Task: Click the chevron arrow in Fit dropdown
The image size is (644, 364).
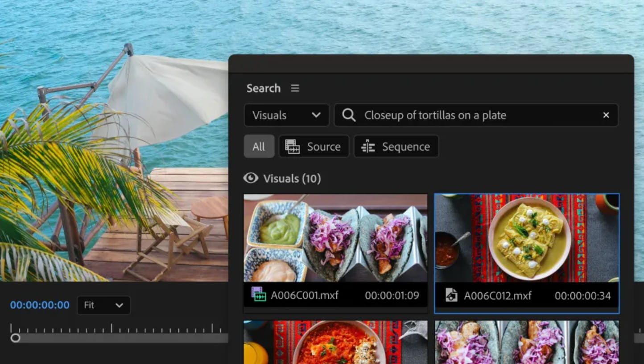Action: [119, 305]
